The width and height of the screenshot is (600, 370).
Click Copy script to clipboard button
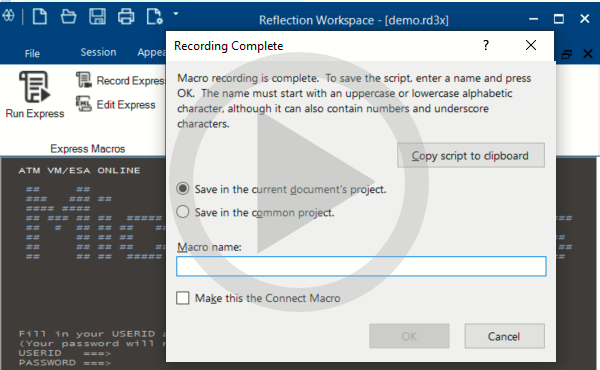pos(471,155)
